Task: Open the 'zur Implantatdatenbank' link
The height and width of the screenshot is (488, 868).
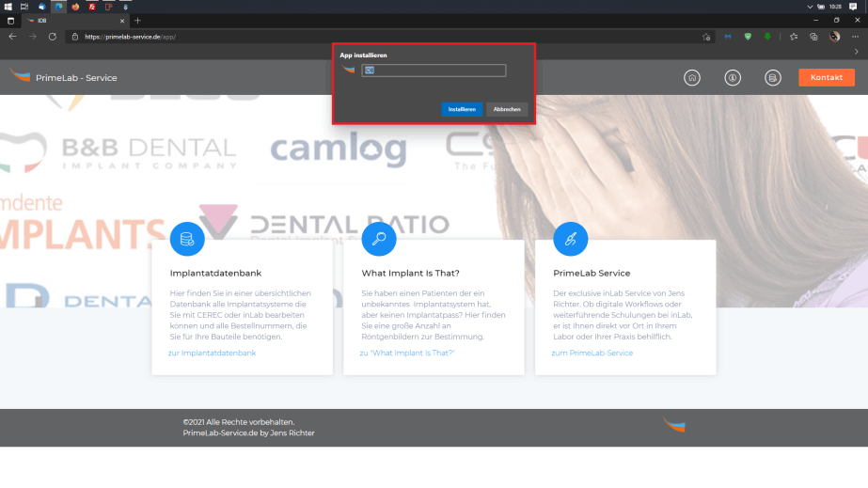Action: point(212,353)
